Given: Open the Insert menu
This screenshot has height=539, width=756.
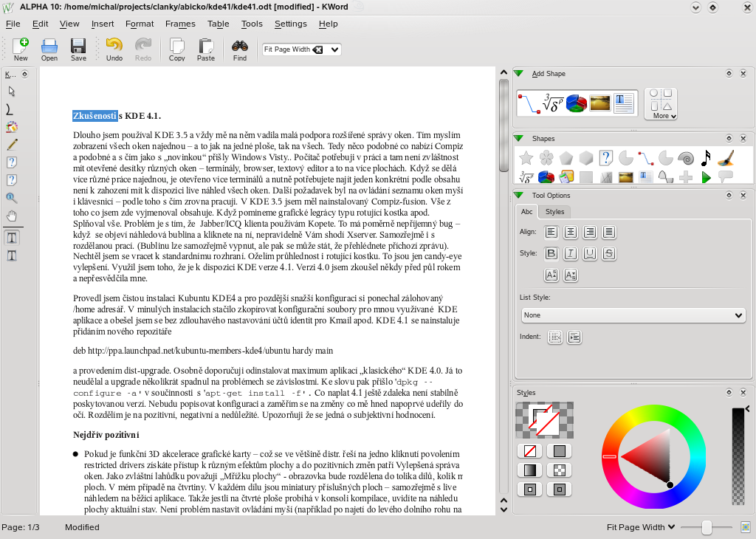Looking at the screenshot, I should pyautogui.click(x=103, y=24).
